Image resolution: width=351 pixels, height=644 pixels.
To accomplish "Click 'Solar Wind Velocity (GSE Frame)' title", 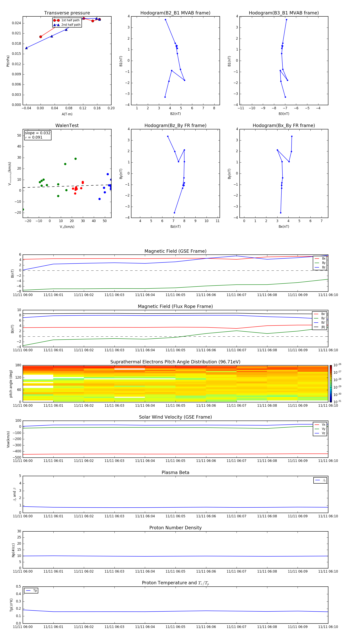I will [175, 417].
